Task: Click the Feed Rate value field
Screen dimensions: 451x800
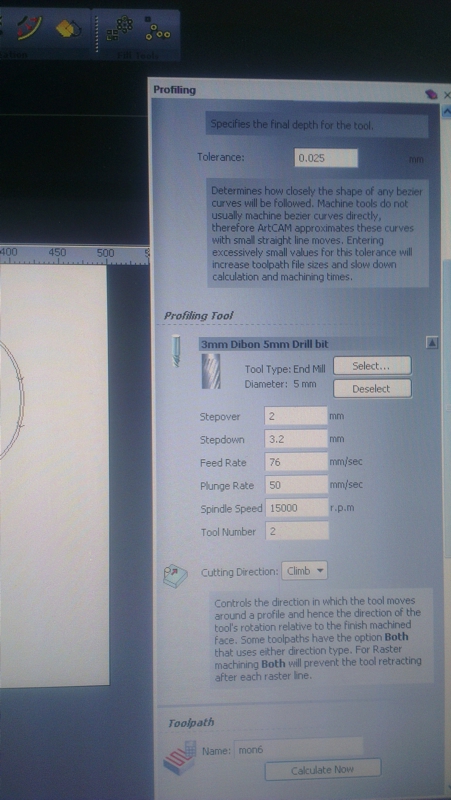Action: [296, 462]
